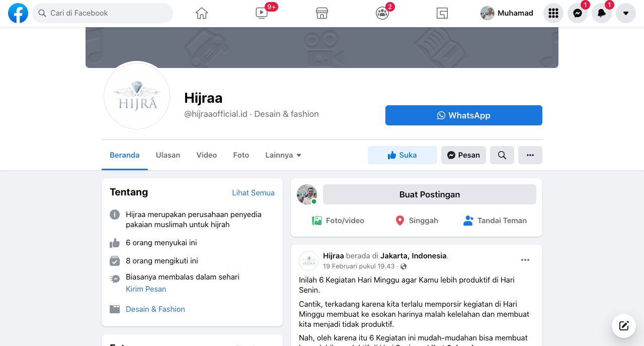The width and height of the screenshot is (644, 346).
Task: Choose the Singgah check-in option
Action: 417,221
